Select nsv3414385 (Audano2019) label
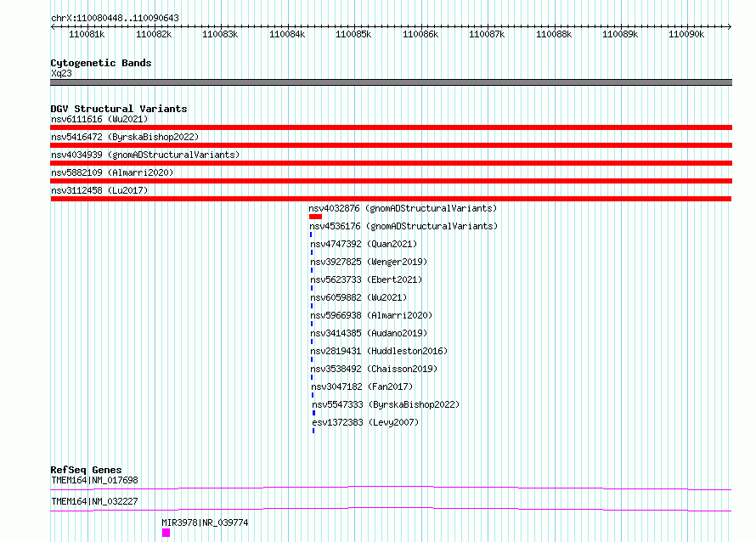Viewport: 756px width, 542px height. tap(369, 333)
